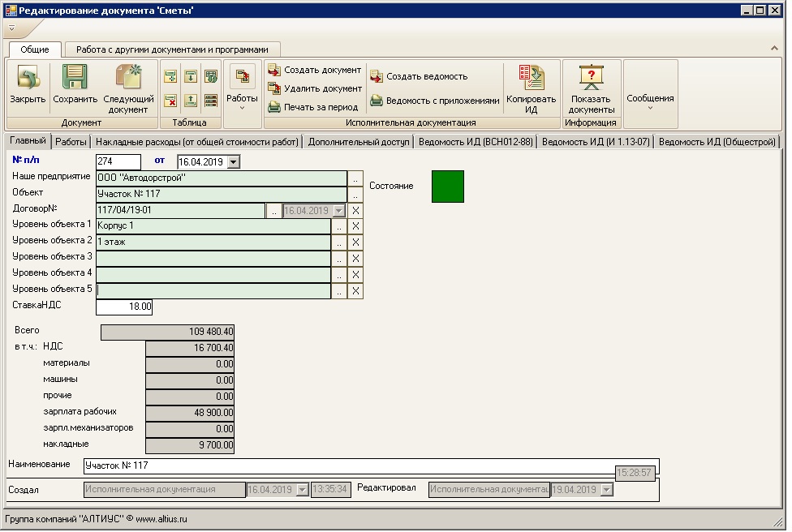Click browse button for Уровень объекта 4

click(339, 275)
